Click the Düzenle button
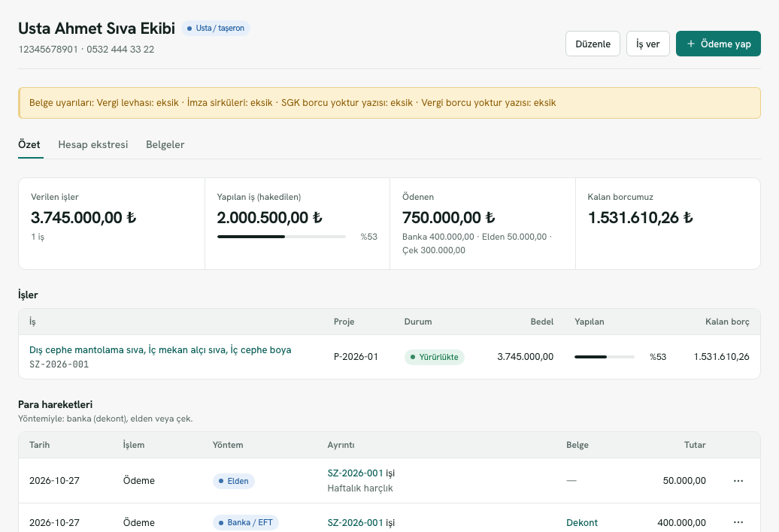The height and width of the screenshot is (532, 779). pyautogui.click(x=593, y=44)
